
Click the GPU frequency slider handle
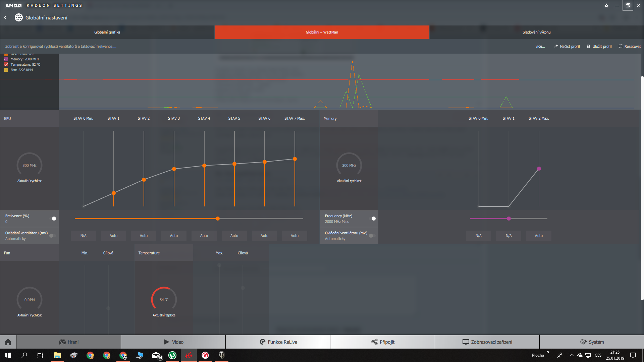(x=218, y=219)
